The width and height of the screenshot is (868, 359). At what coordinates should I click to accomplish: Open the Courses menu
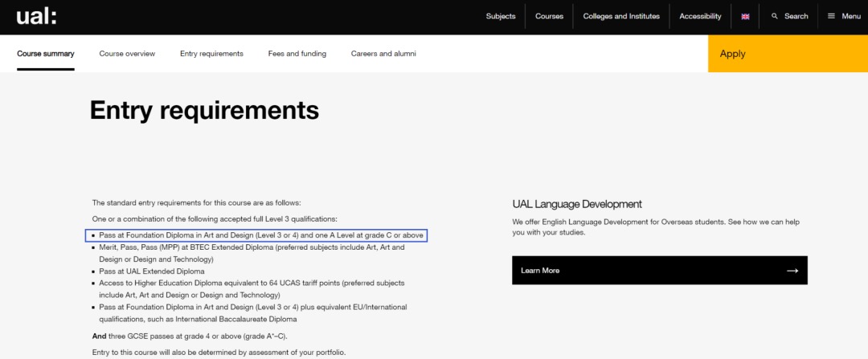pyautogui.click(x=549, y=16)
